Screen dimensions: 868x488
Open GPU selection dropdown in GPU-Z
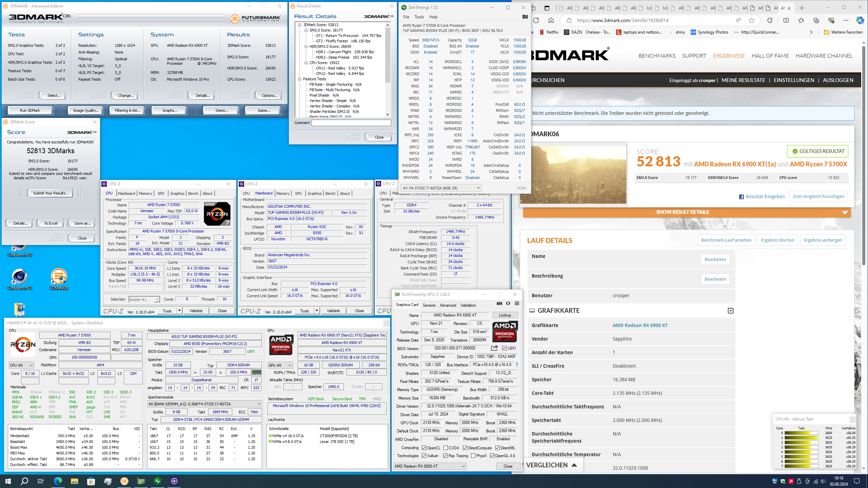tap(430, 466)
